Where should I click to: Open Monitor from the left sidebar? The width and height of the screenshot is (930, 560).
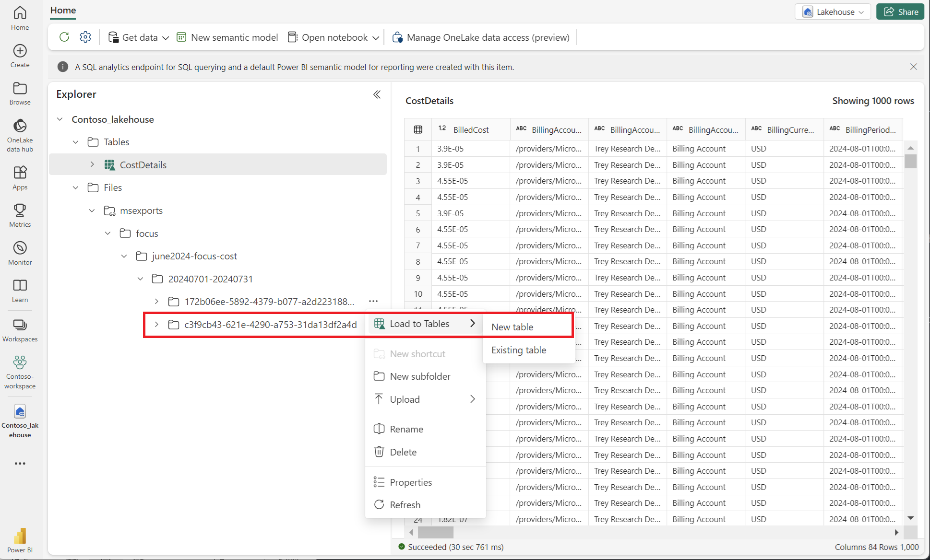click(20, 253)
